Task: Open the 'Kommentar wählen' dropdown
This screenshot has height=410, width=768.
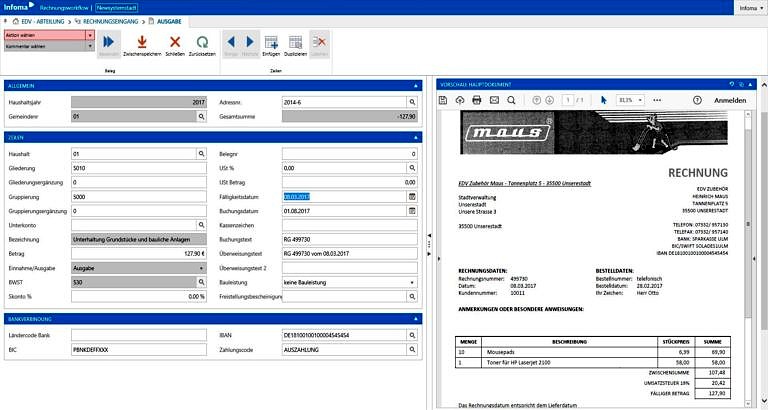Action: tap(90, 46)
